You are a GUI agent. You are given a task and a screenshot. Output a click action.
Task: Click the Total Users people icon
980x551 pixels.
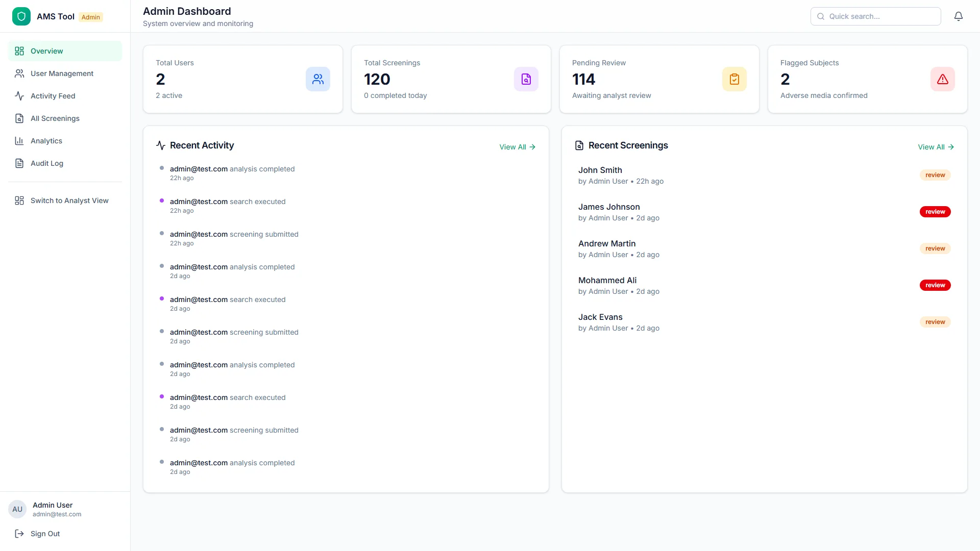(x=318, y=79)
